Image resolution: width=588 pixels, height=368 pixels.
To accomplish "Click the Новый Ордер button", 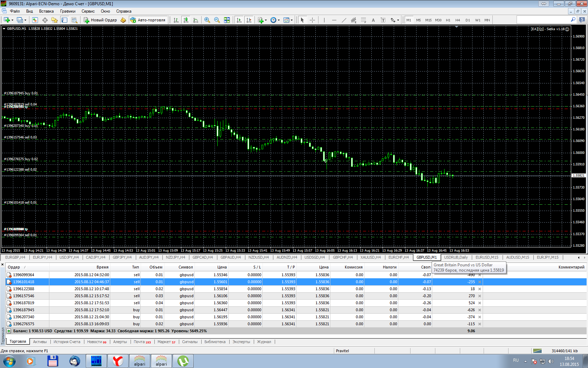I will (x=100, y=20).
